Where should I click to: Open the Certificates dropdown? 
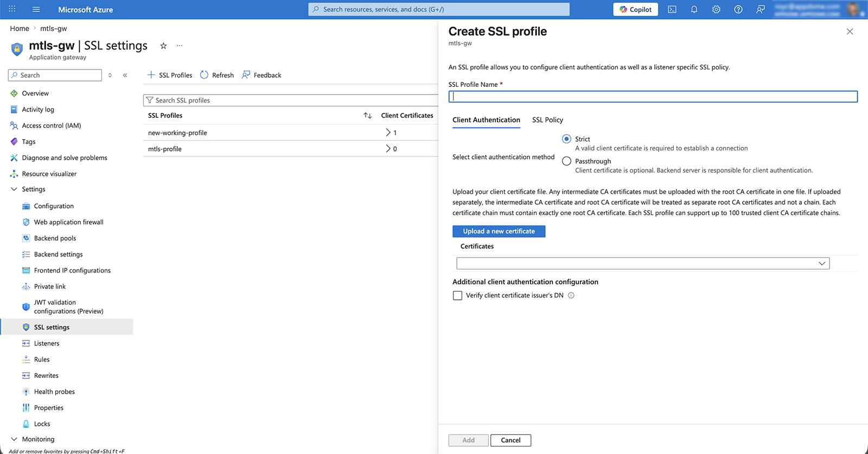click(x=643, y=263)
